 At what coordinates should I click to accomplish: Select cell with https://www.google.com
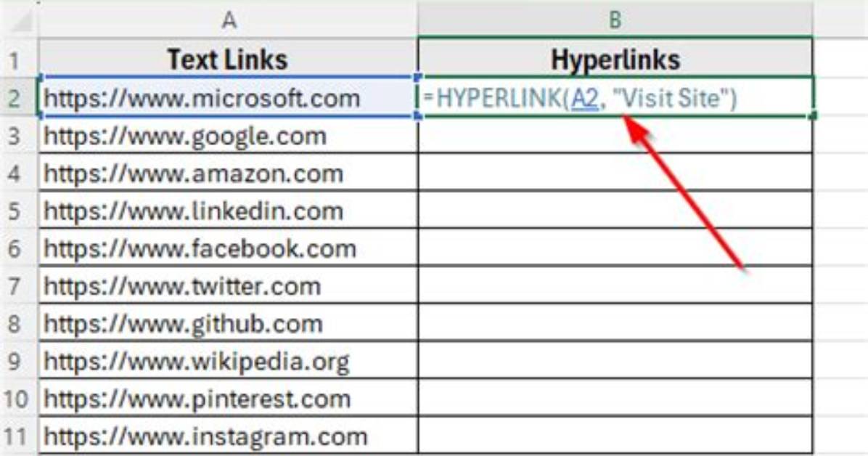click(x=228, y=136)
